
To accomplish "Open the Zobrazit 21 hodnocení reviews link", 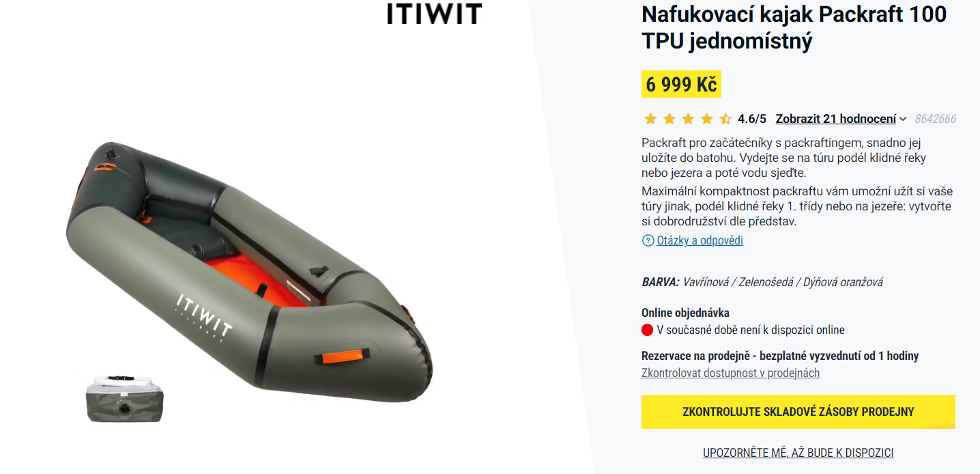I will click(836, 119).
